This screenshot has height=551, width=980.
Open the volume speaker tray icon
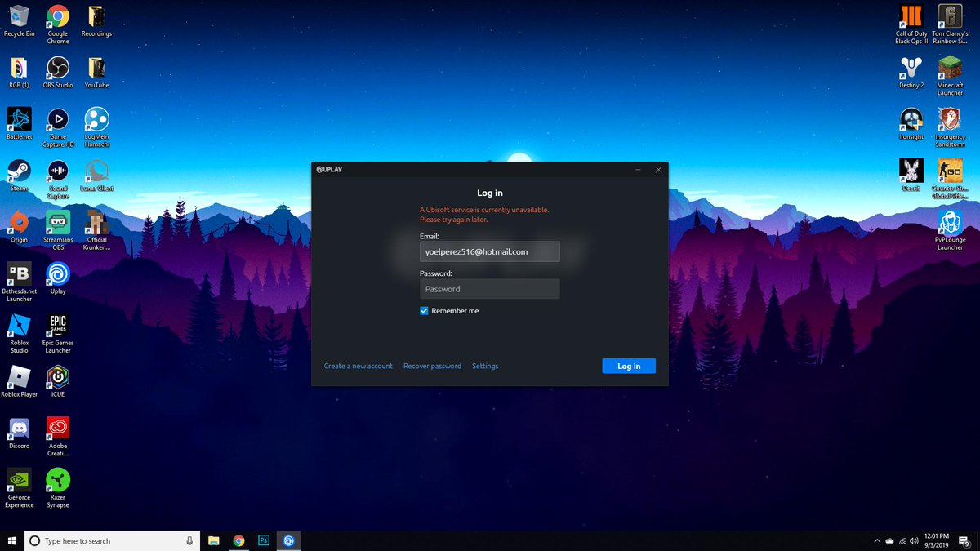point(915,540)
